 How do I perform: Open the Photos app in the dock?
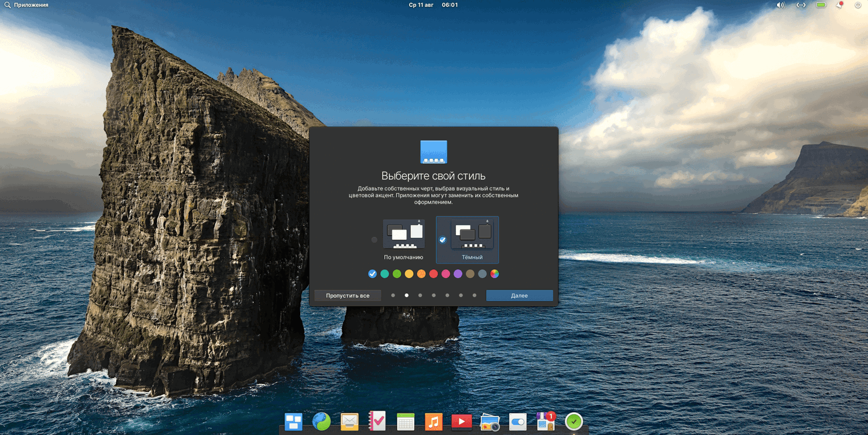490,422
